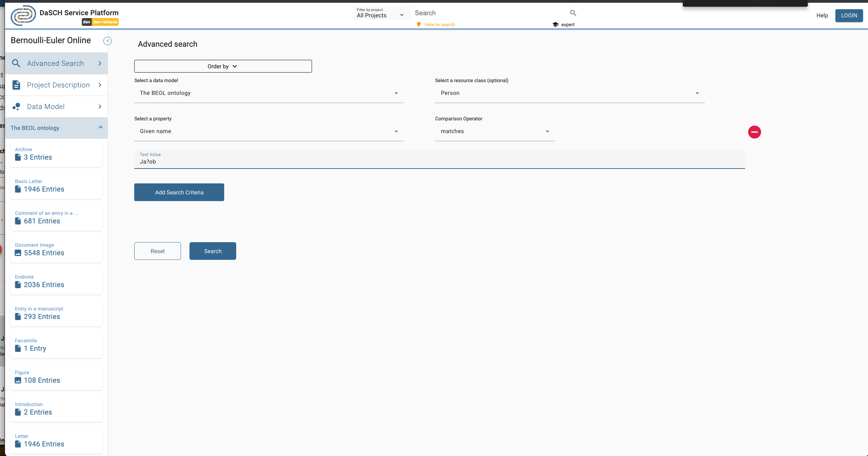Click the red remove criterion button

pyautogui.click(x=754, y=132)
